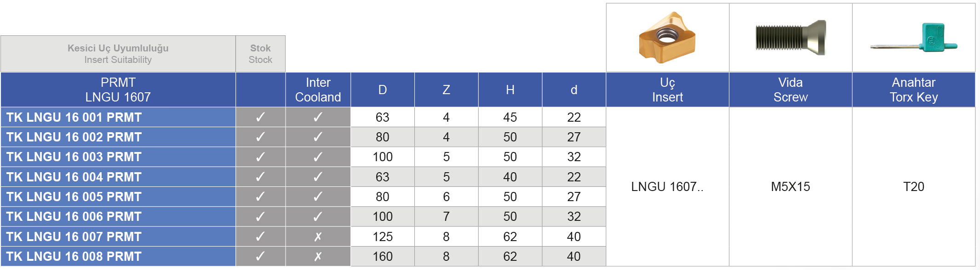Click the LNGU 1607.. insert value
980x270 pixels.
667,187
